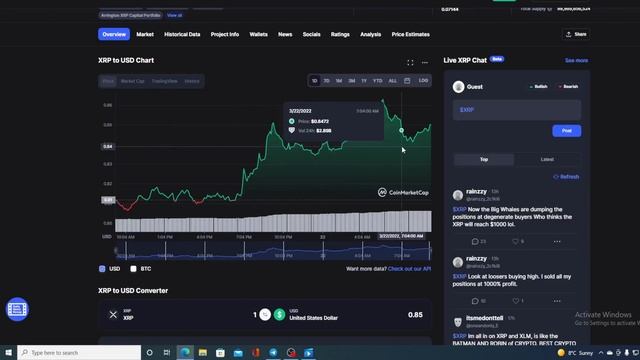This screenshot has height=360, width=640.
Task: Open the News tab
Action: pyautogui.click(x=285, y=34)
